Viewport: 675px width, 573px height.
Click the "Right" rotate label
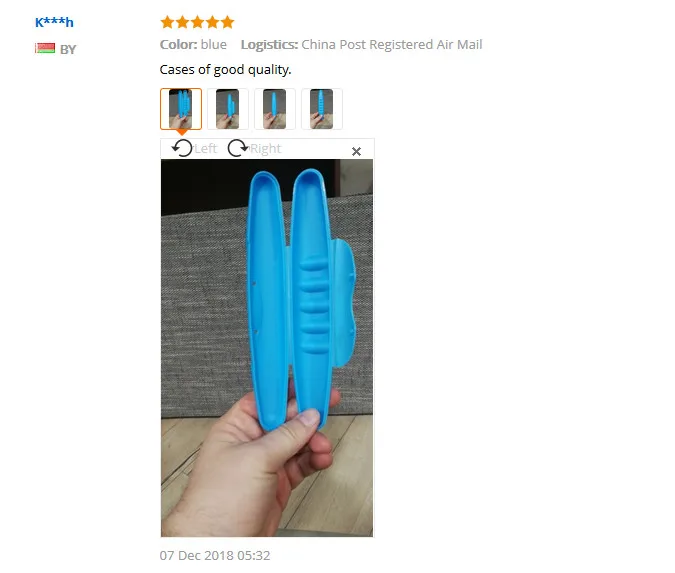(x=266, y=149)
